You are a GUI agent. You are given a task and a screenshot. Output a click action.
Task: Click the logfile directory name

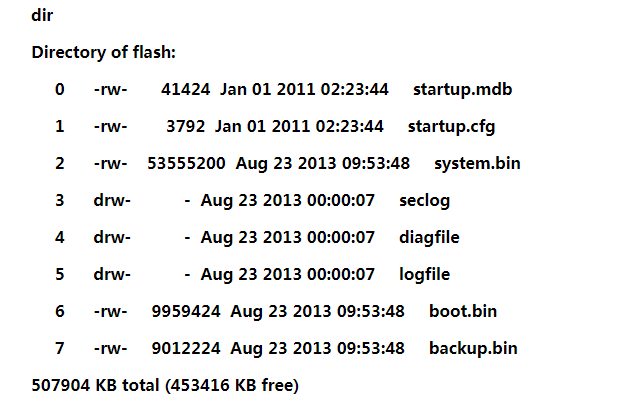(x=425, y=274)
